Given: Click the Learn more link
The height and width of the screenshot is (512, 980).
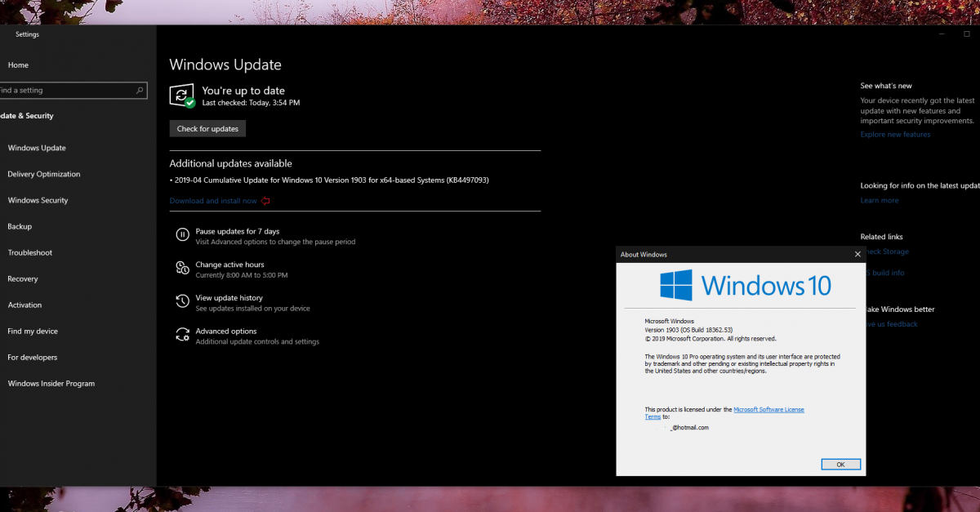Looking at the screenshot, I should [879, 201].
